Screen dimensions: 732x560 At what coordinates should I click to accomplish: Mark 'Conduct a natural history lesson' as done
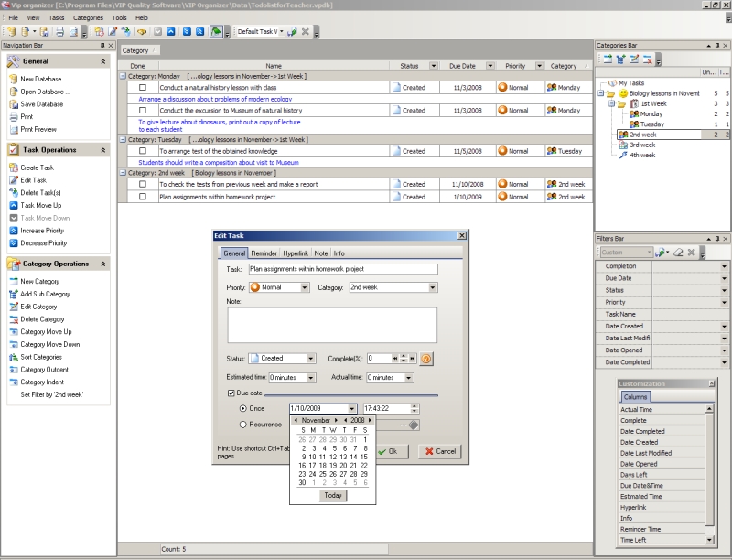[x=143, y=88]
